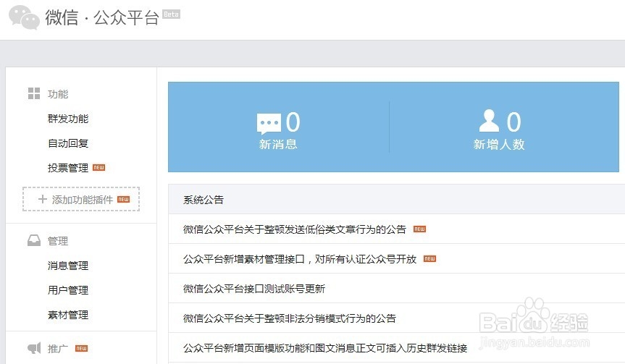
Task: Open 消息管理 in the sidebar
Action: [68, 266]
